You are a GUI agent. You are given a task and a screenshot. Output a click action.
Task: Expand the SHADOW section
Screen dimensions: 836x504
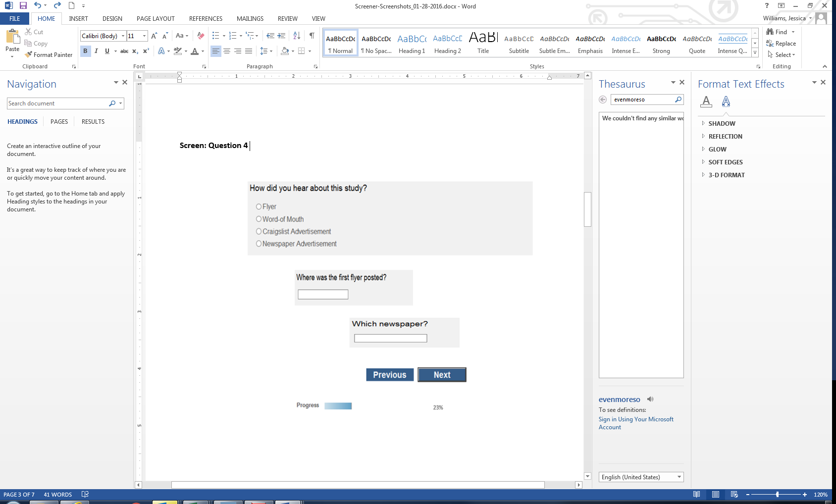(x=722, y=124)
